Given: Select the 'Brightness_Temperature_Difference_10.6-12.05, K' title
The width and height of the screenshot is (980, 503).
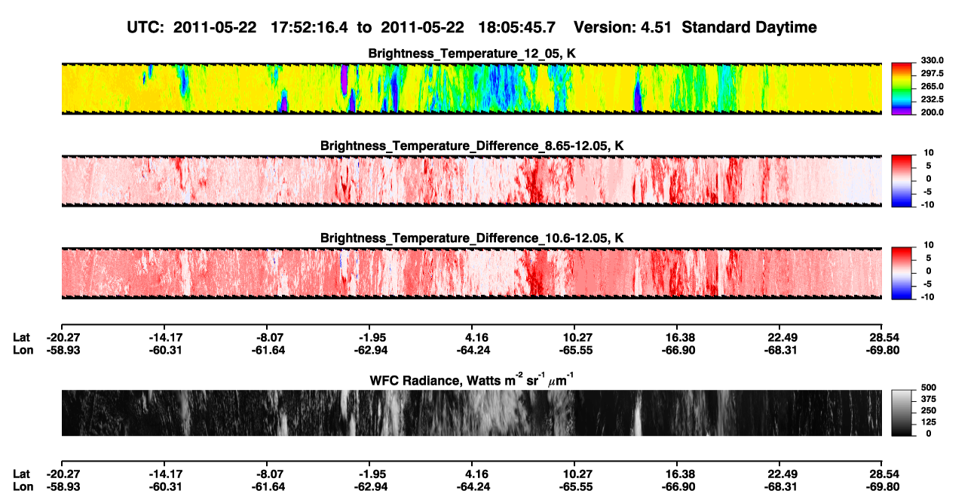Looking at the screenshot, I should (x=472, y=238).
